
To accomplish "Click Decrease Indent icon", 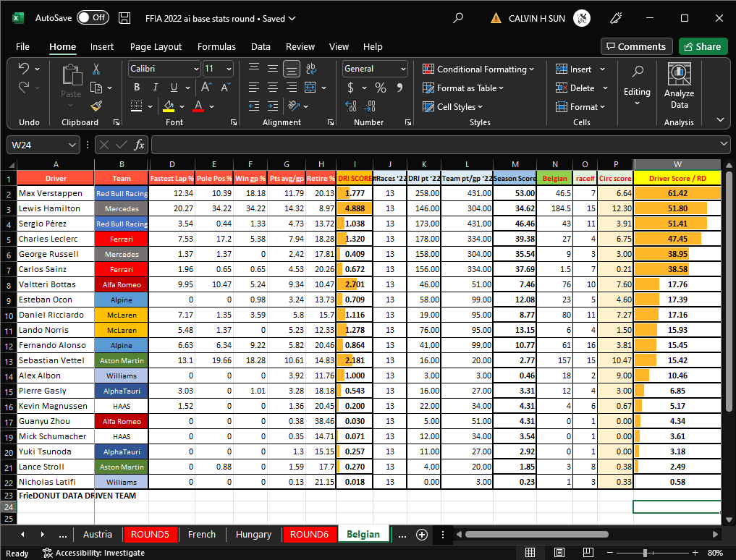I will point(254,106).
